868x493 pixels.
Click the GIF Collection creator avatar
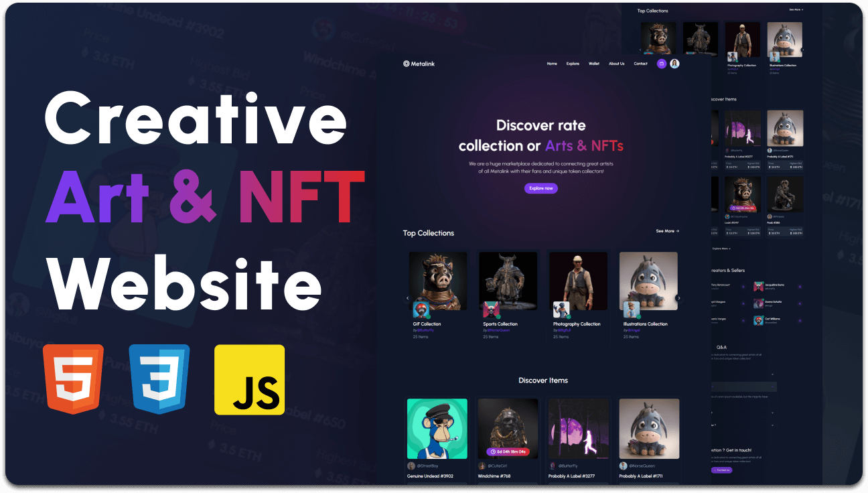coord(421,309)
